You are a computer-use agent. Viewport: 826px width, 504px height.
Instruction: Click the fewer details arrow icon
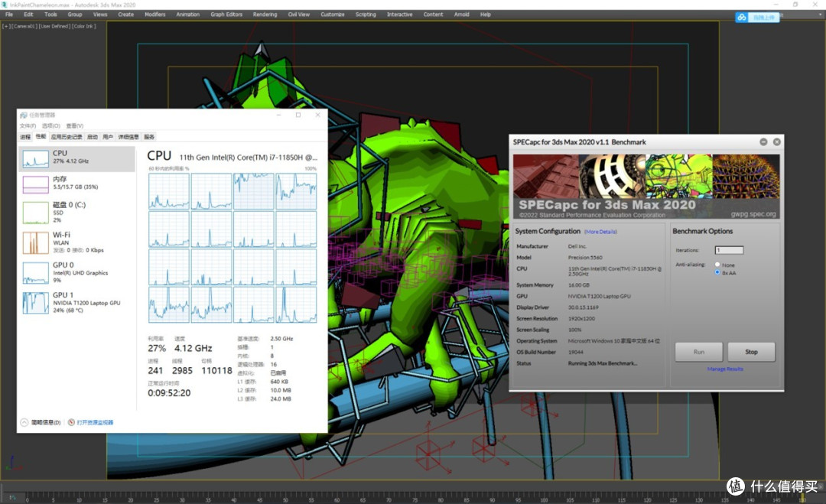[x=24, y=422]
